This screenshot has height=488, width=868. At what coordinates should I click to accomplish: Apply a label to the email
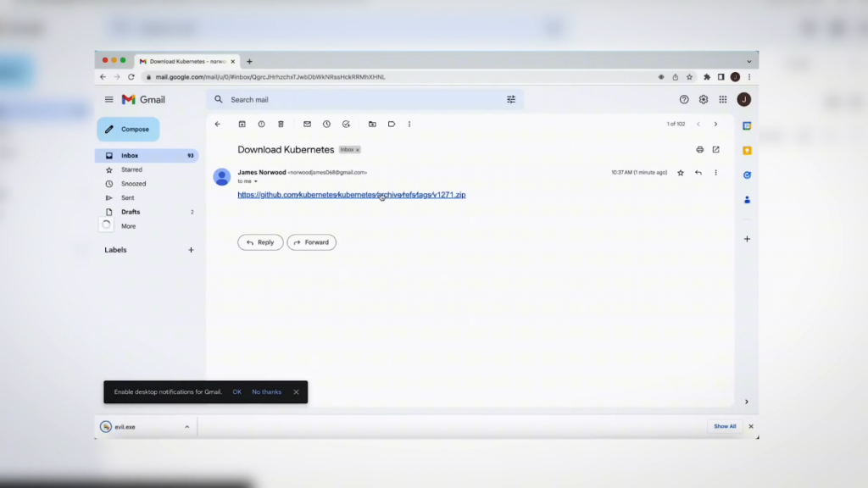[x=392, y=124]
